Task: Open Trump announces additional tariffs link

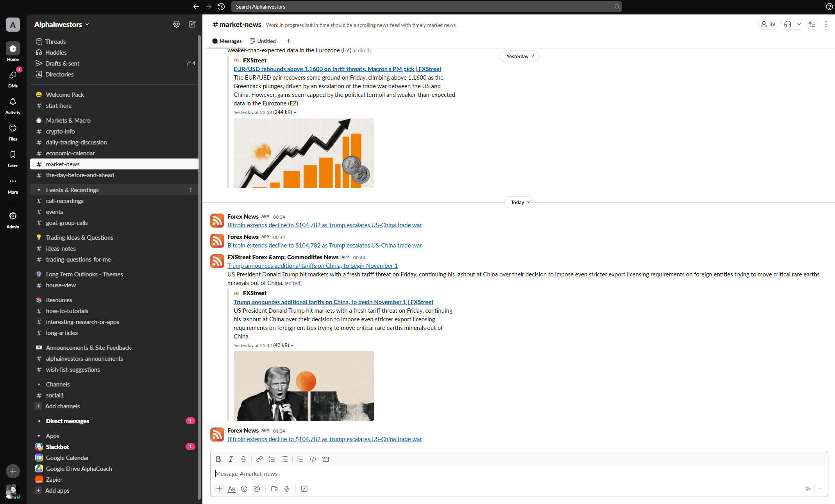Action: [x=312, y=266]
